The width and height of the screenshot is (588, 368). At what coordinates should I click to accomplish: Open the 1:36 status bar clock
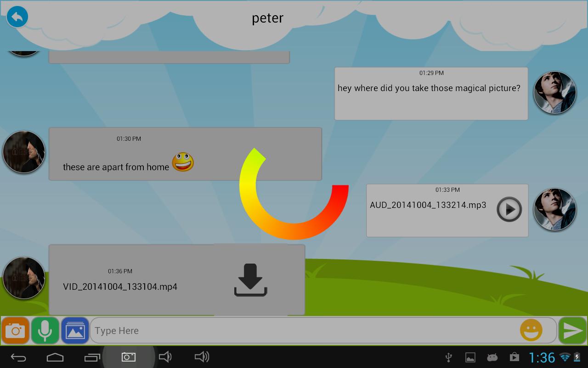542,357
